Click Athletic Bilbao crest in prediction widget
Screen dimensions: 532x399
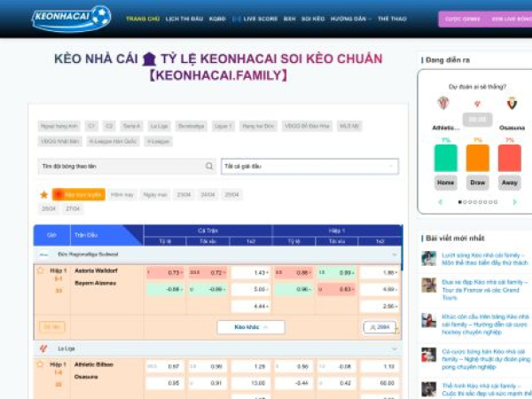pos(443,103)
